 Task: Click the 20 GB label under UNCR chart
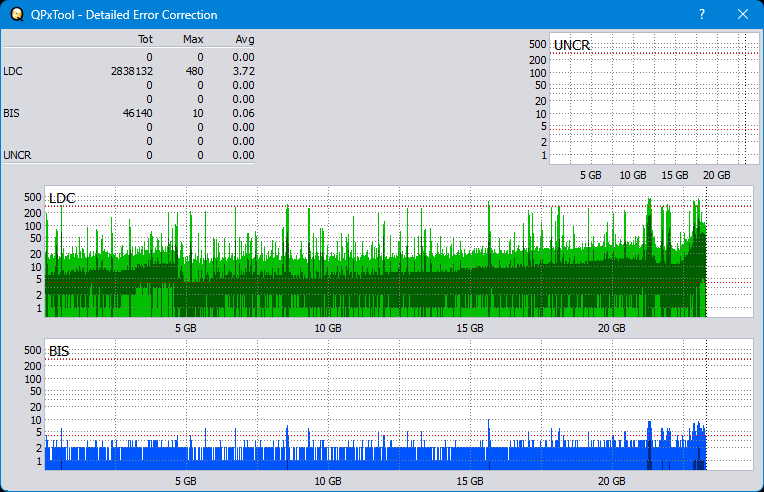click(717, 175)
